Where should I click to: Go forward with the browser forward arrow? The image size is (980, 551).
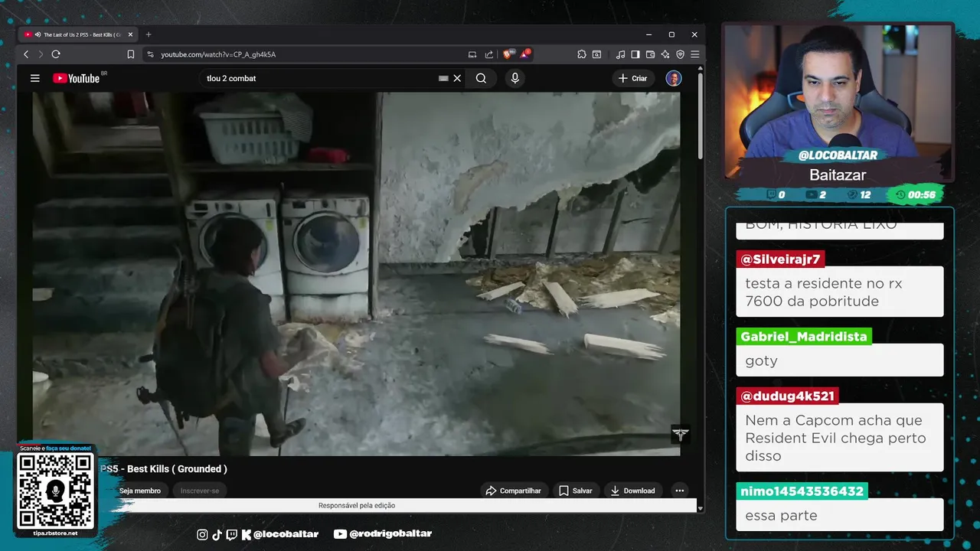click(41, 54)
